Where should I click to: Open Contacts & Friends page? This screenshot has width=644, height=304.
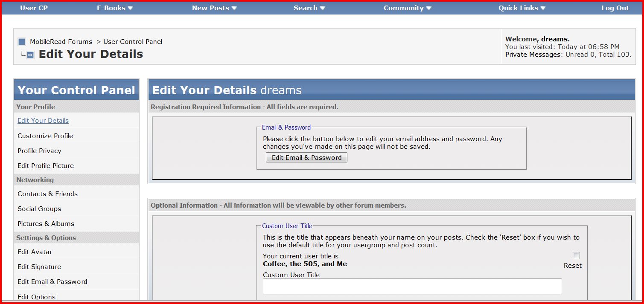(47, 194)
